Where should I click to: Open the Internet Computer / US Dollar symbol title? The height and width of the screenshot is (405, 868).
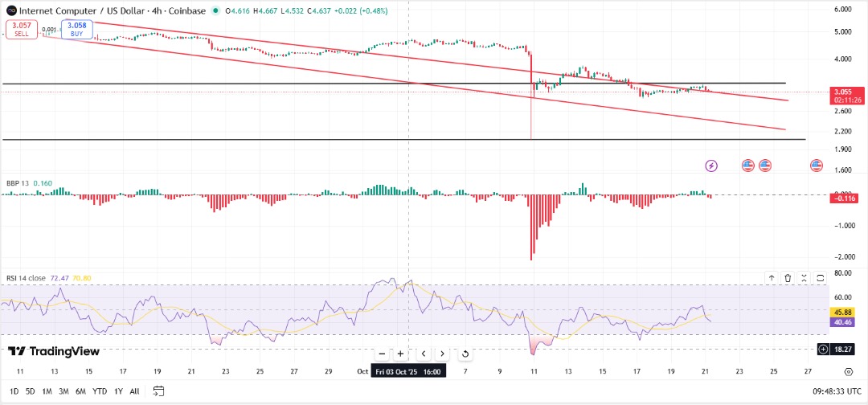[113, 11]
